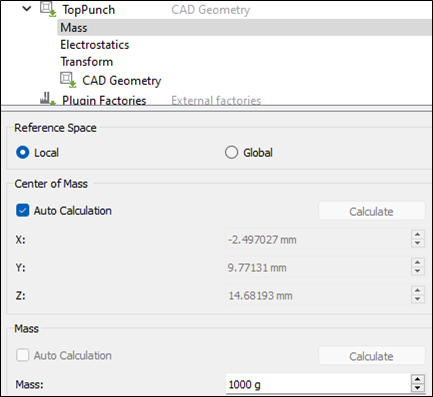Select the Plugin Factories tree item
Screen dimensions: 433x397
[x=104, y=100]
